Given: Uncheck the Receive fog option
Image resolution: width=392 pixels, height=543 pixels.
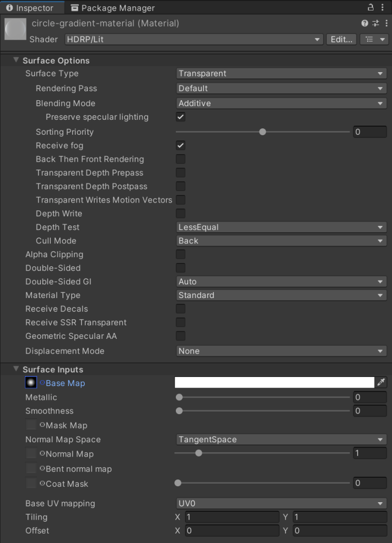Looking at the screenshot, I should (x=181, y=145).
